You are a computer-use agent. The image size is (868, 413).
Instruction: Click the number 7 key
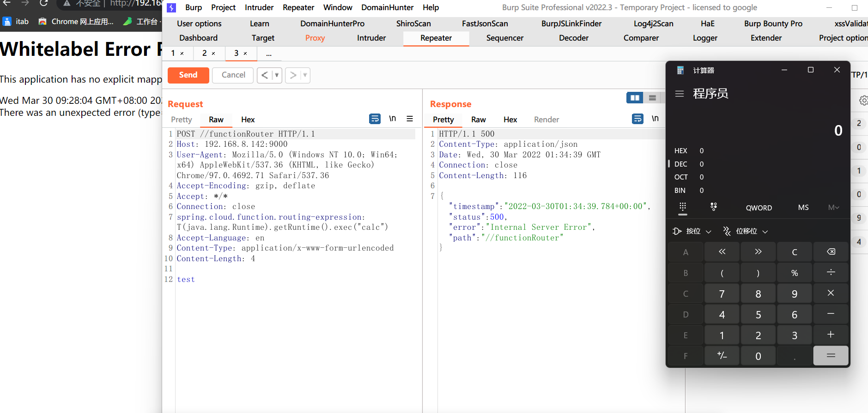pos(722,293)
